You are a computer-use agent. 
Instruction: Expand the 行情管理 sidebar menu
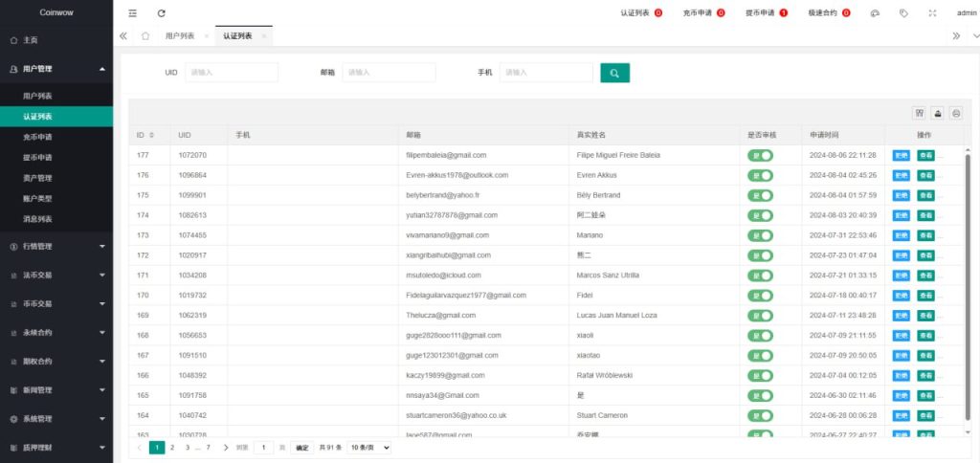click(56, 246)
